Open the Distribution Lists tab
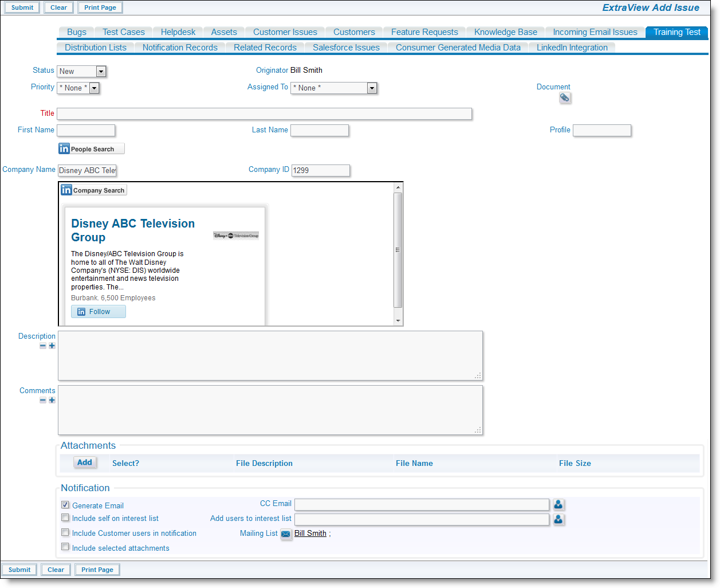 click(96, 48)
